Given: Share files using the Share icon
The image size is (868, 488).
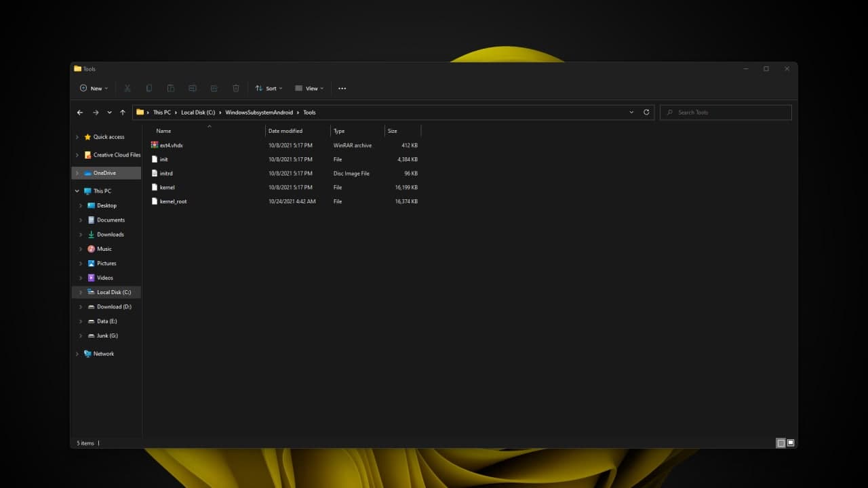Looking at the screenshot, I should (214, 88).
